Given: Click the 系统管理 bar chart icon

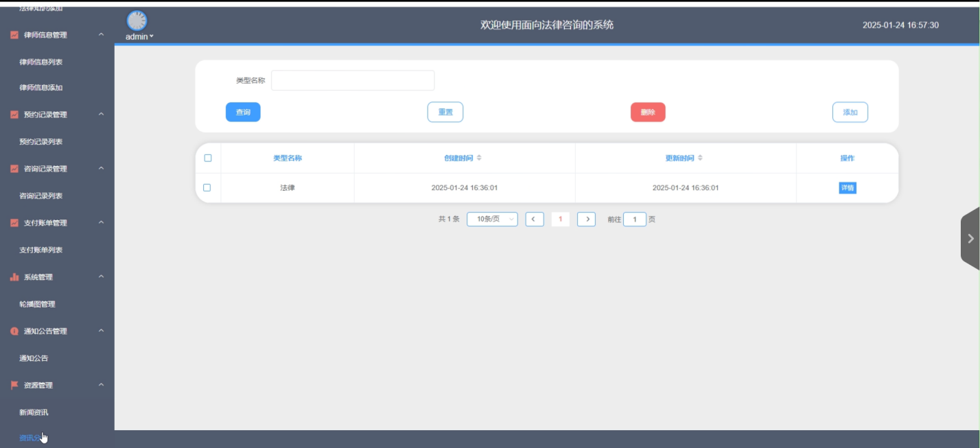Looking at the screenshot, I should tap(14, 277).
